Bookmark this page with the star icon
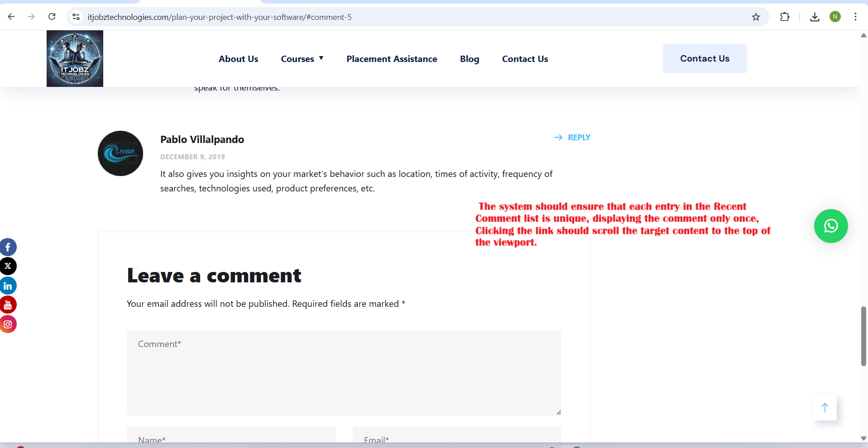The width and height of the screenshot is (868, 448). coord(756,17)
